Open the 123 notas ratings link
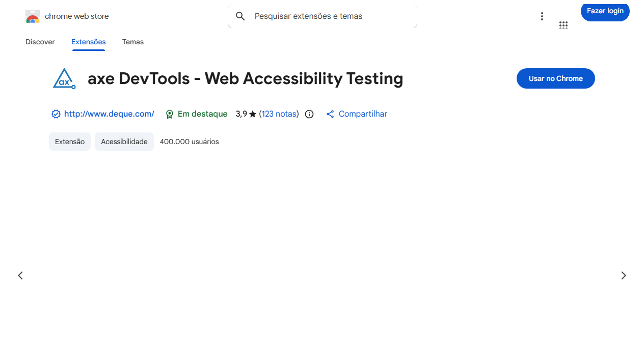This screenshot has height=359, width=644. pos(279,114)
